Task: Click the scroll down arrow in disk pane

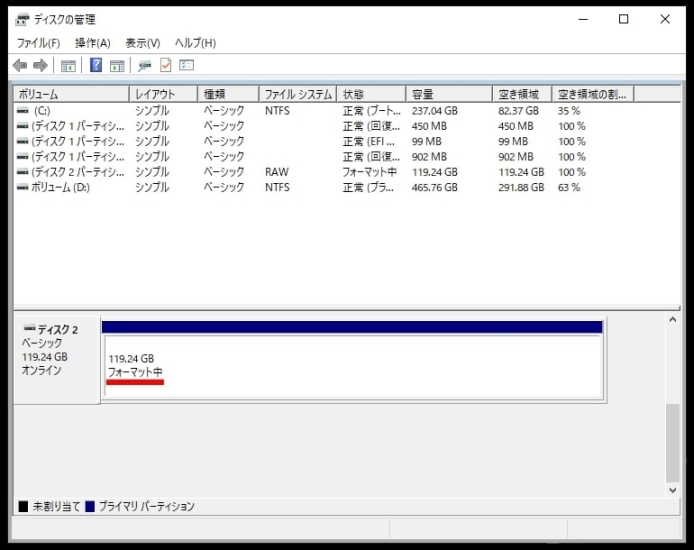Action: [x=673, y=490]
